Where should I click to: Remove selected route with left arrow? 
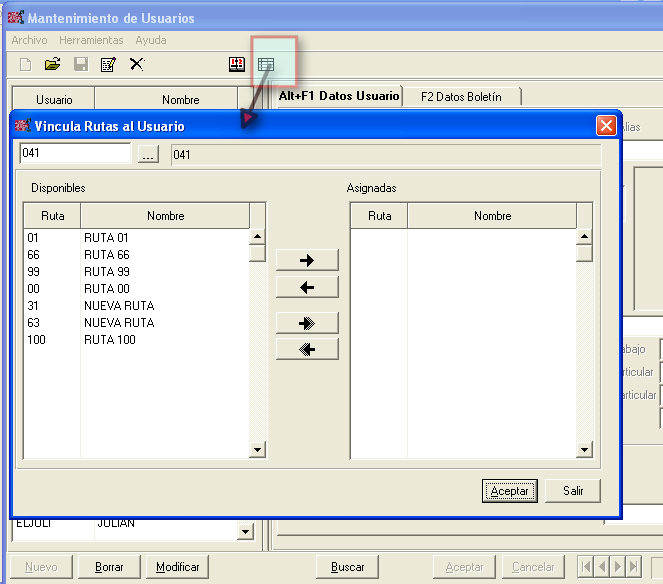307,287
